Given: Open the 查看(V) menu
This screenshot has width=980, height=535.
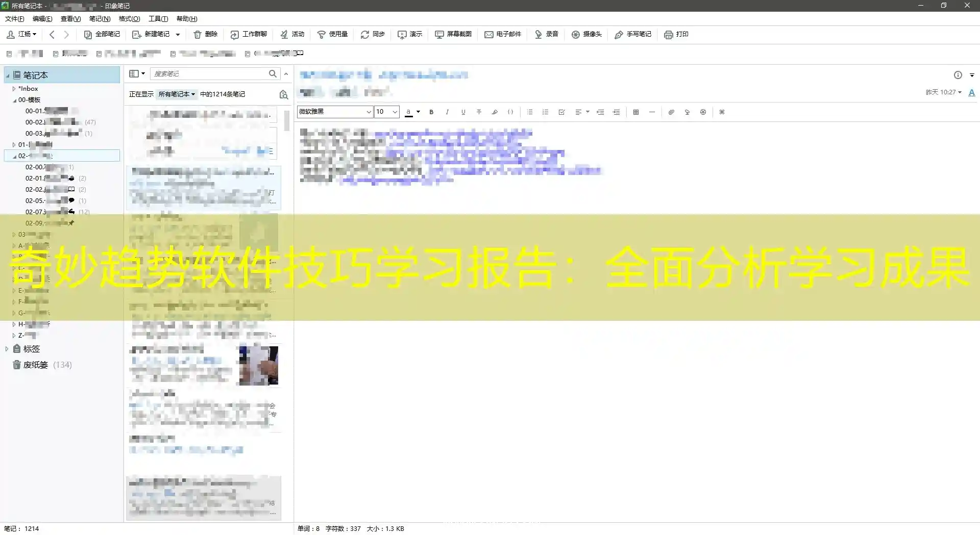Looking at the screenshot, I should tap(70, 19).
